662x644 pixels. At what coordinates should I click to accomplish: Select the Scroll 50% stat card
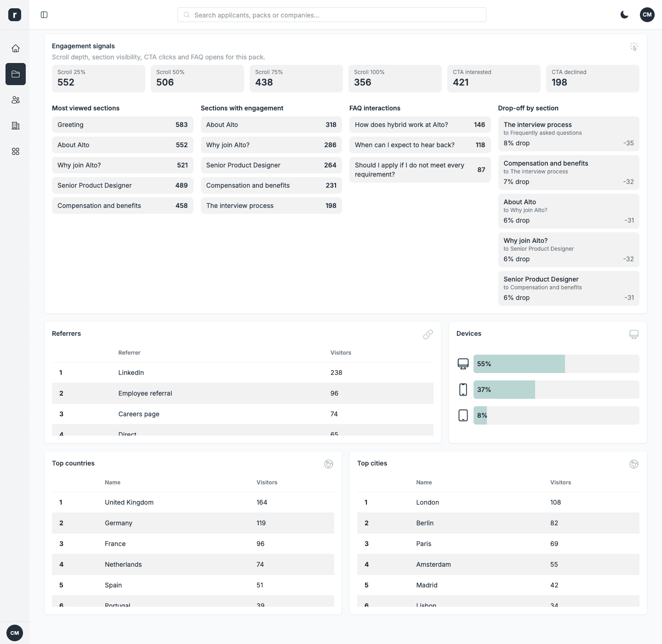point(197,79)
